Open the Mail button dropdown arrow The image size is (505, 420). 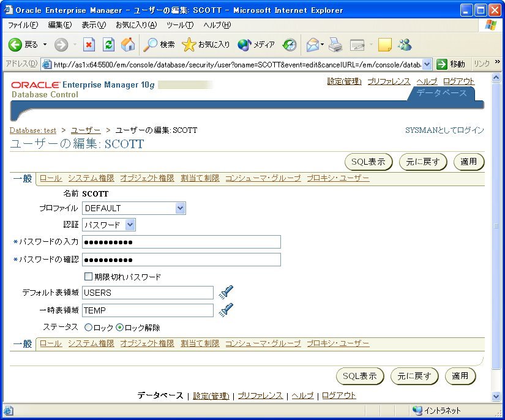click(322, 45)
